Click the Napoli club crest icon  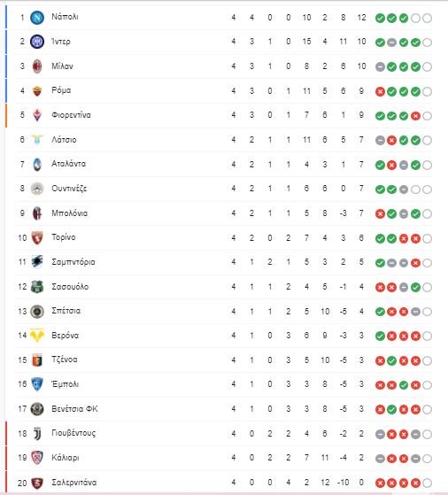[37, 18]
